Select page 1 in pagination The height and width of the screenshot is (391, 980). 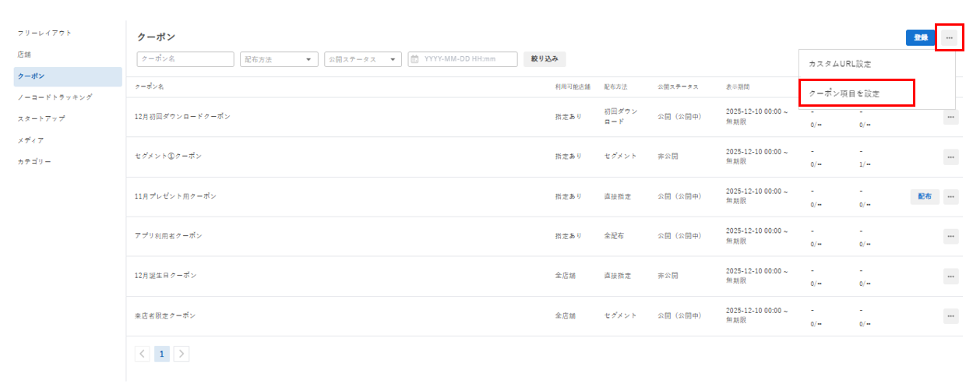click(162, 354)
